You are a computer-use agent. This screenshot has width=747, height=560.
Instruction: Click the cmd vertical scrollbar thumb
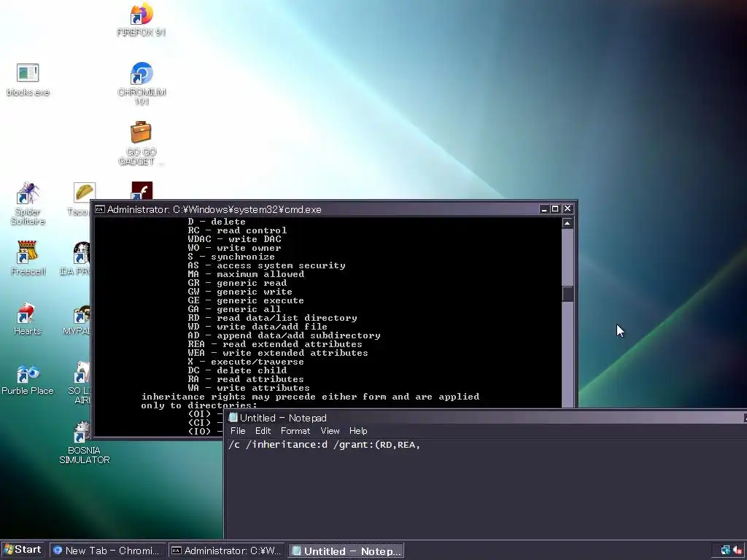(x=568, y=293)
